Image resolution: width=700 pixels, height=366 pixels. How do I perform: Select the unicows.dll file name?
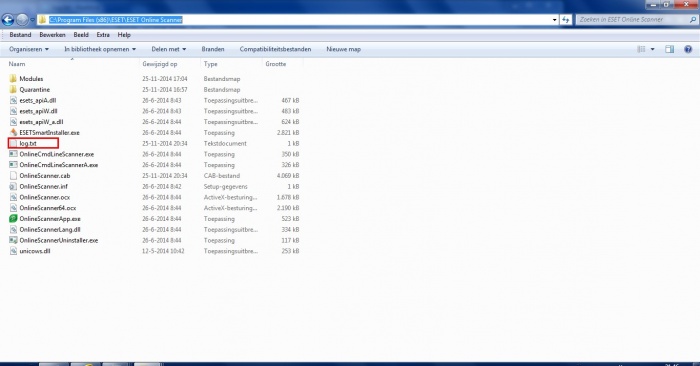point(35,251)
